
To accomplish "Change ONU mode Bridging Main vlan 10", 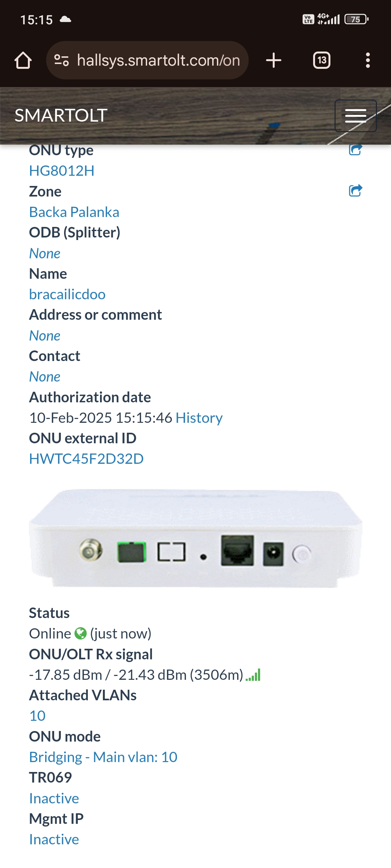I will pyautogui.click(x=103, y=757).
